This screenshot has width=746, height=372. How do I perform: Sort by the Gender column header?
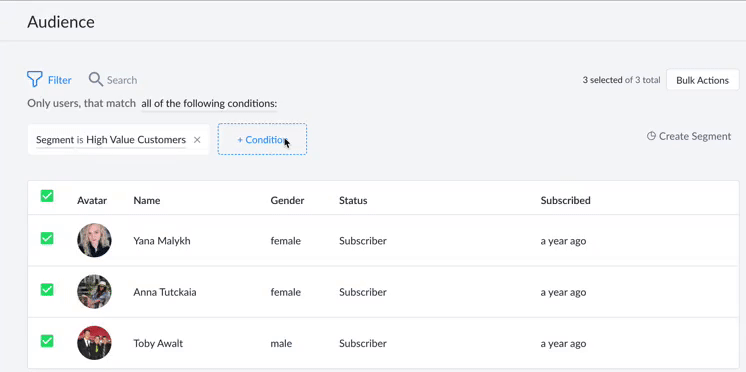pos(287,200)
